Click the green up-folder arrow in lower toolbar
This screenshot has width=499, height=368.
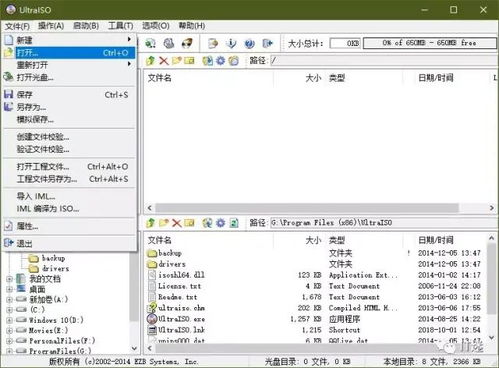[x=151, y=223]
